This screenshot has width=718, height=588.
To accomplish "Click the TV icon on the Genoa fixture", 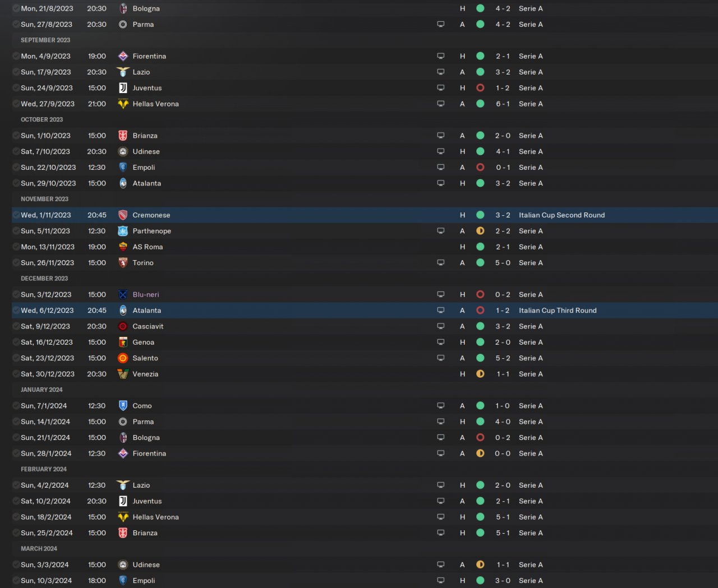I will click(441, 342).
